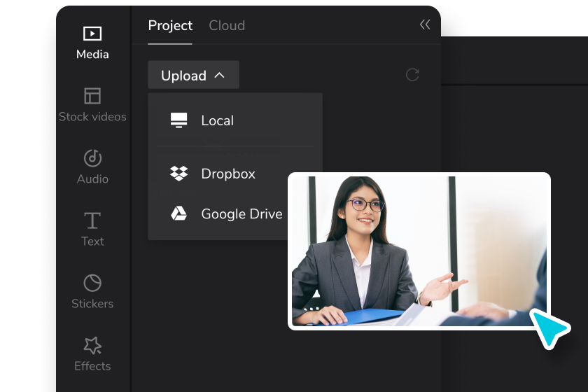Open the Effects star icon
Image resolution: width=588 pixels, height=392 pixels.
[x=92, y=345]
